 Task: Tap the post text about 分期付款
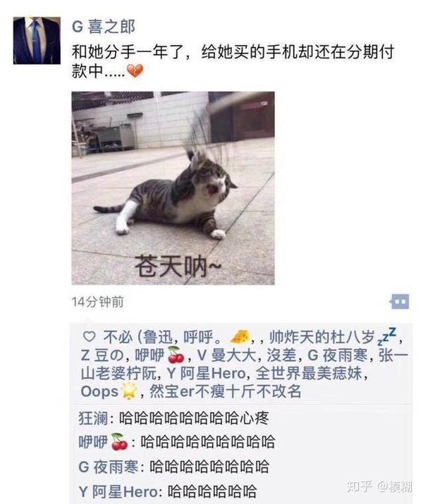click(233, 62)
